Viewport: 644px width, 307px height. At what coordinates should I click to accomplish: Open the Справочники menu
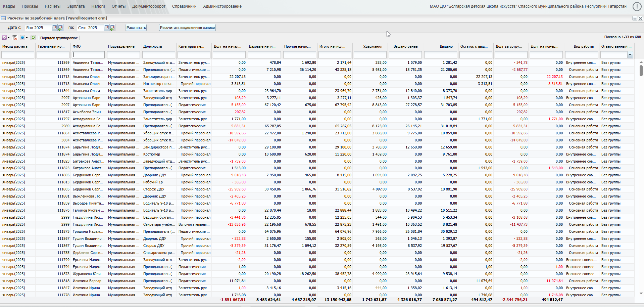[184, 6]
